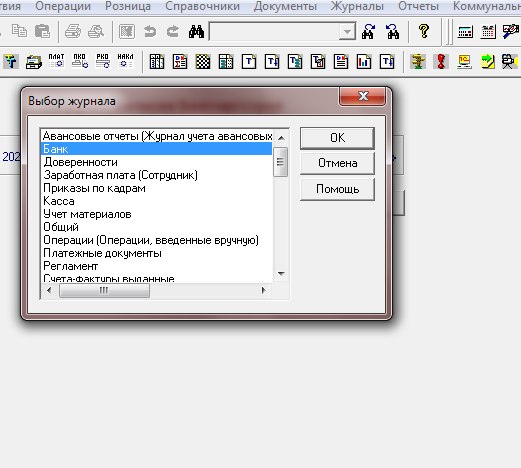Select Платежные документы journal
The width and height of the screenshot is (521, 468).
[156, 253]
